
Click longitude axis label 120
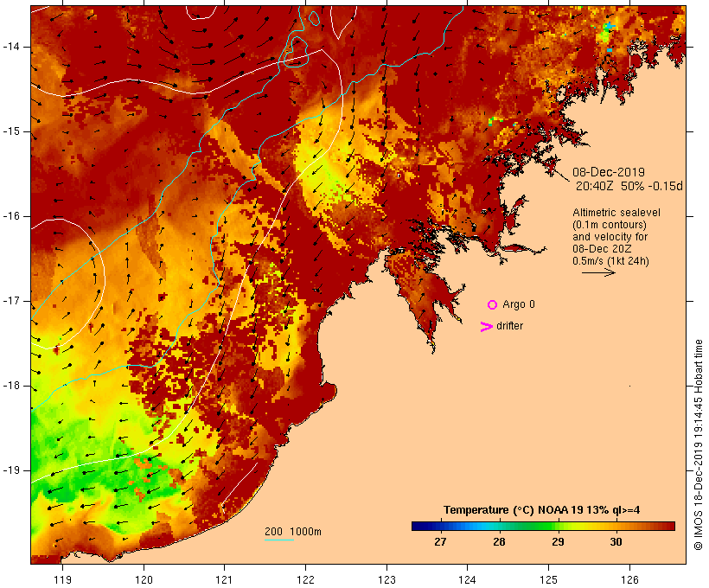point(144,580)
